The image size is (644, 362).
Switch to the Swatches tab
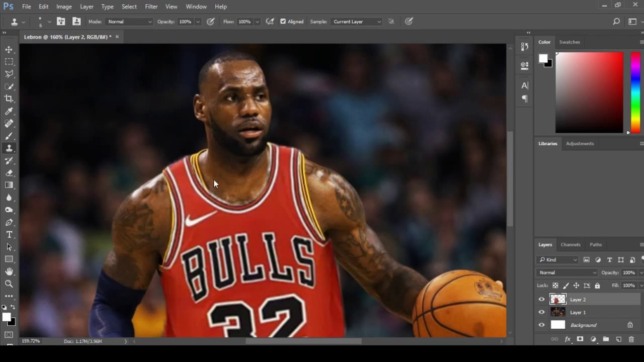pyautogui.click(x=570, y=42)
